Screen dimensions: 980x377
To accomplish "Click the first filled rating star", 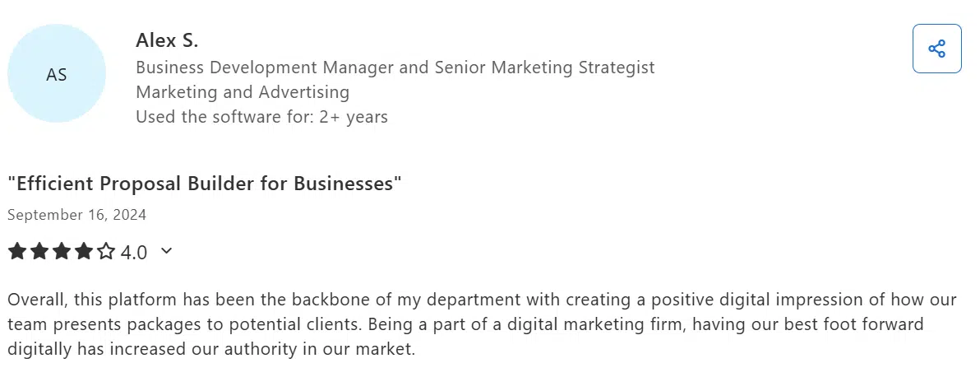I will [16, 252].
